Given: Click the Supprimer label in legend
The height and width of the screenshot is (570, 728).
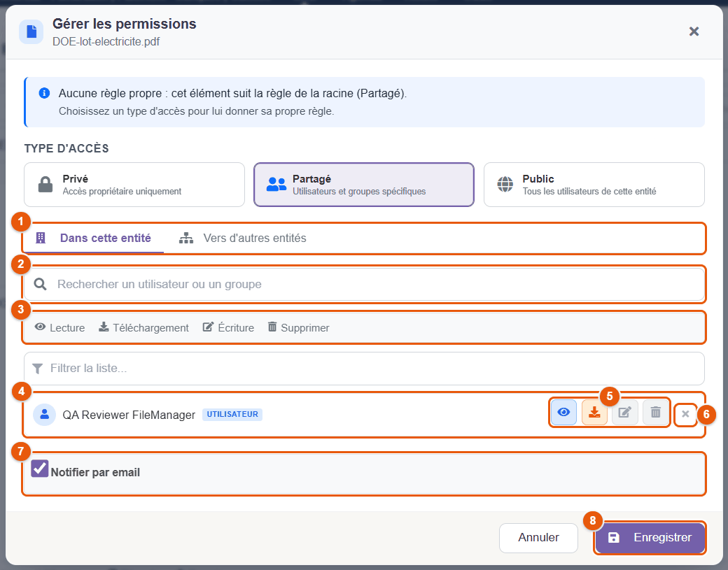Looking at the screenshot, I should [305, 328].
